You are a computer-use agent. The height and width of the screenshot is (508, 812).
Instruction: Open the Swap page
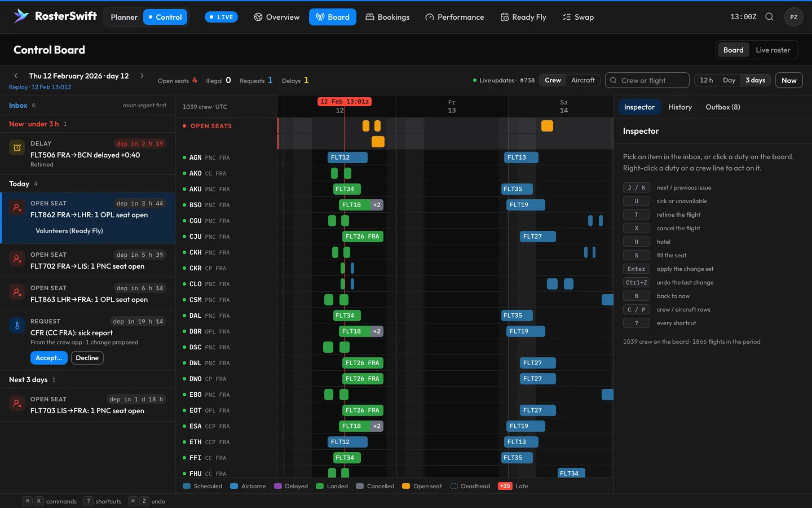[578, 17]
